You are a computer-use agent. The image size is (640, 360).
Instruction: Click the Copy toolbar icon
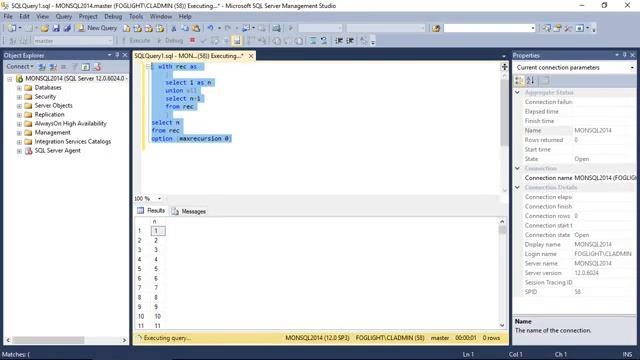click(185, 28)
